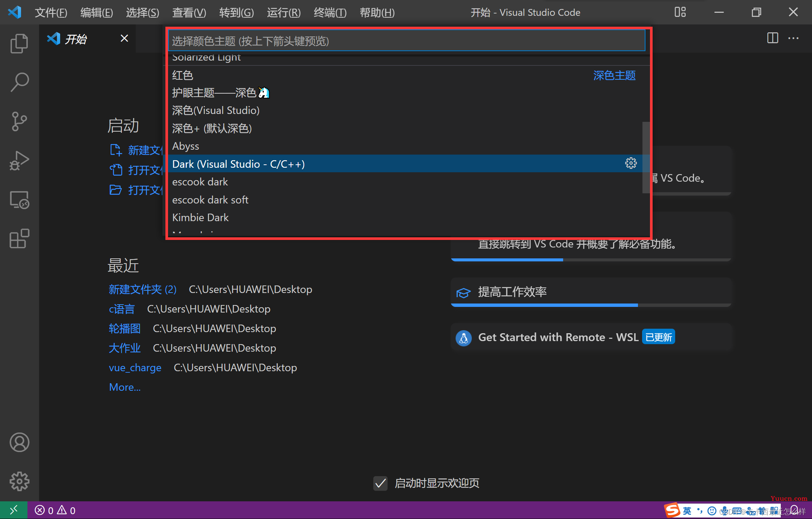
Task: Click the Sogou 英 language indicator
Action: pyautogui.click(x=687, y=510)
